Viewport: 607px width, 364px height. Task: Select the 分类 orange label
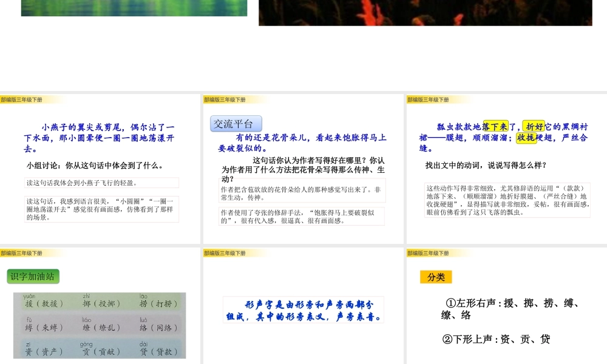(435, 277)
